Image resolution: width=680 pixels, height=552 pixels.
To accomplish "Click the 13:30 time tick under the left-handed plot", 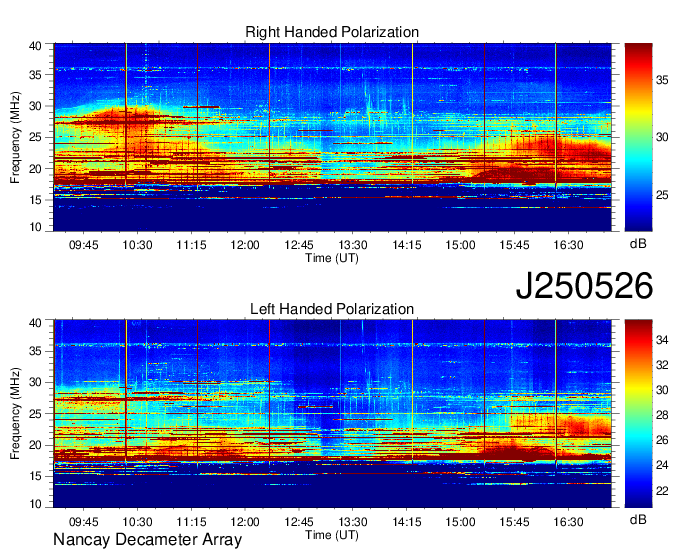I will [x=353, y=521].
